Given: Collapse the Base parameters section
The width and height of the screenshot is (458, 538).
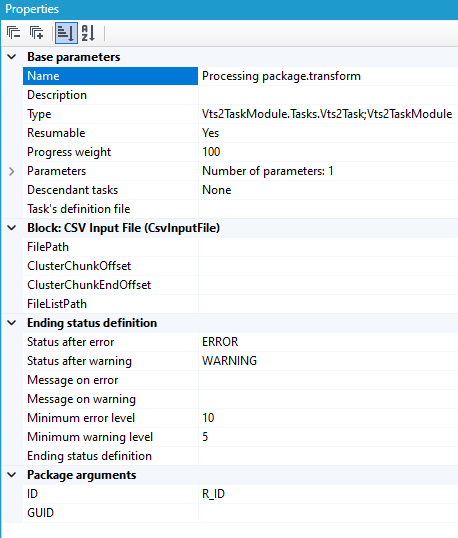Looking at the screenshot, I should tap(12, 57).
